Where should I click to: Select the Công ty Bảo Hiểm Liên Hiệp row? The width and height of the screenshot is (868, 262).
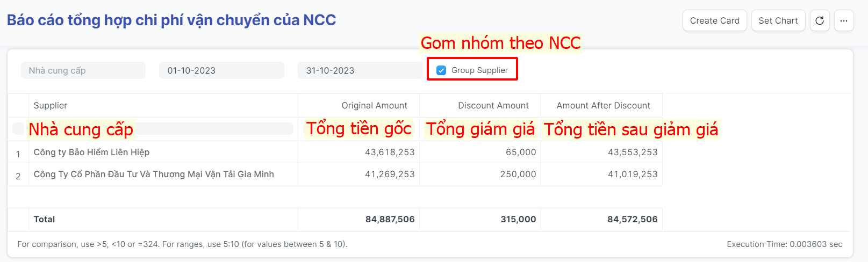click(x=91, y=152)
